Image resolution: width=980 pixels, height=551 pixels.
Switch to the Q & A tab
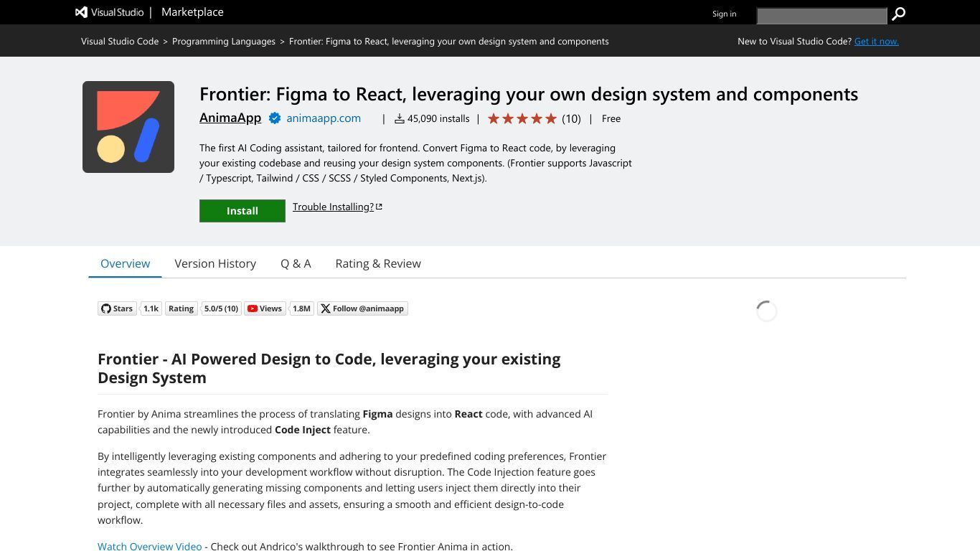(x=296, y=263)
